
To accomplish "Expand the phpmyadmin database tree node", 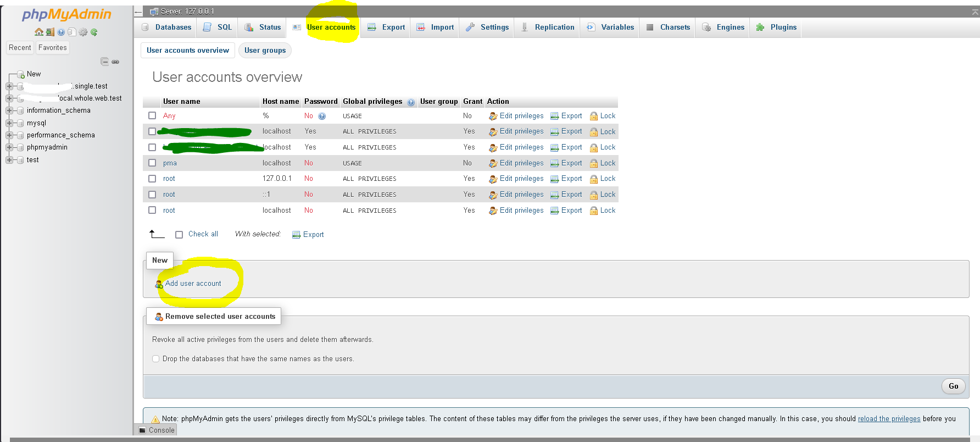I will click(9, 147).
